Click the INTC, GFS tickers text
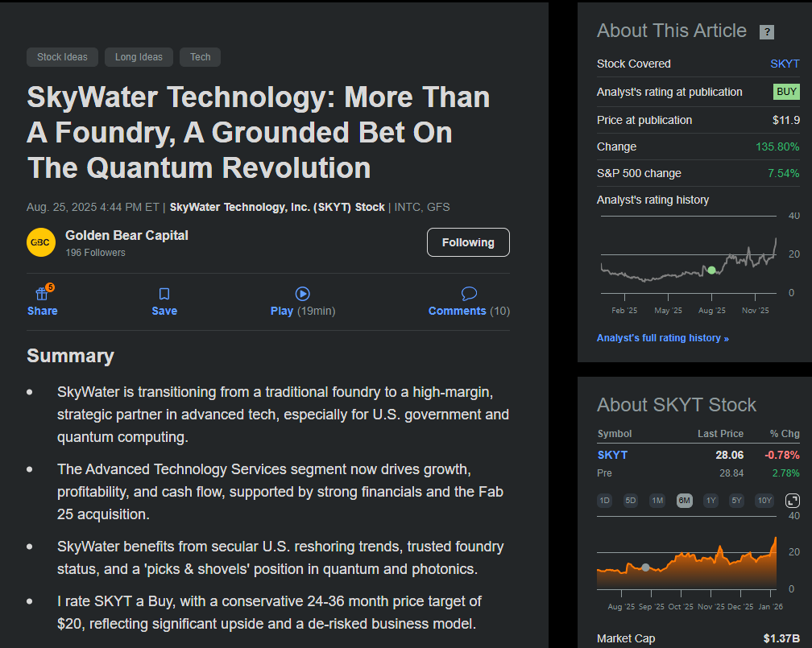 click(422, 207)
